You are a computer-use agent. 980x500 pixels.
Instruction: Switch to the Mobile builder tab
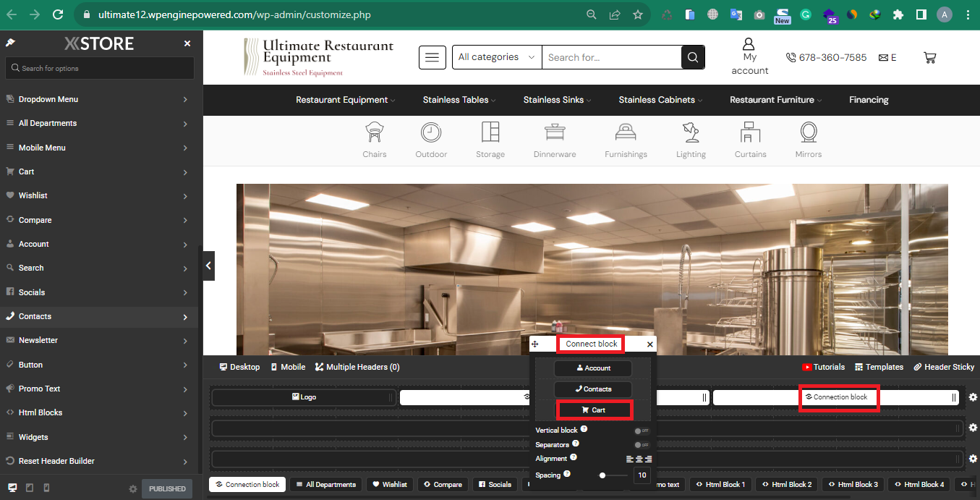pos(288,367)
